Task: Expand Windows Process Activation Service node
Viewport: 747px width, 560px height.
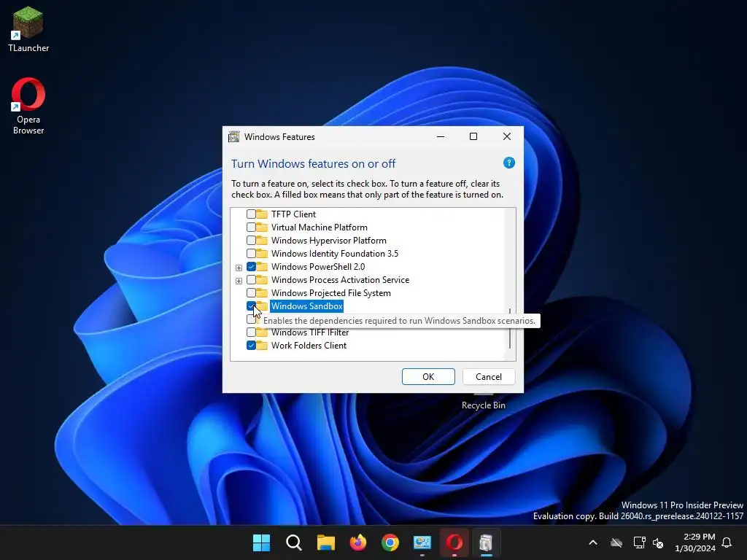Action: click(x=239, y=281)
